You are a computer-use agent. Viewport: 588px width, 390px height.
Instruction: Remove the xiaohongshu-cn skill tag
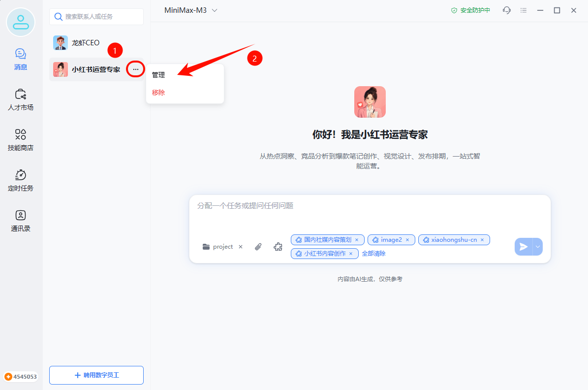(482, 240)
